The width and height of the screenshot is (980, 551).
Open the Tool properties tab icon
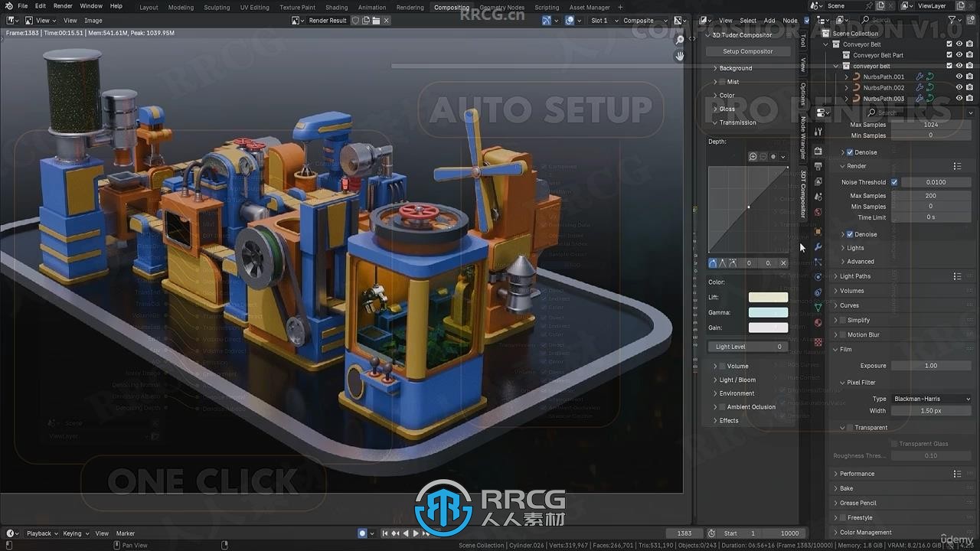click(818, 132)
